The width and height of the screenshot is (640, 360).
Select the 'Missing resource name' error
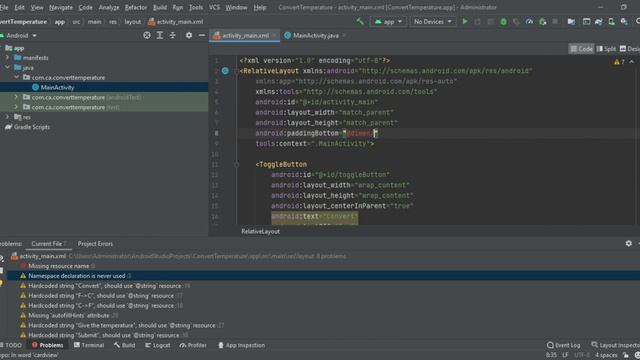tap(58, 266)
